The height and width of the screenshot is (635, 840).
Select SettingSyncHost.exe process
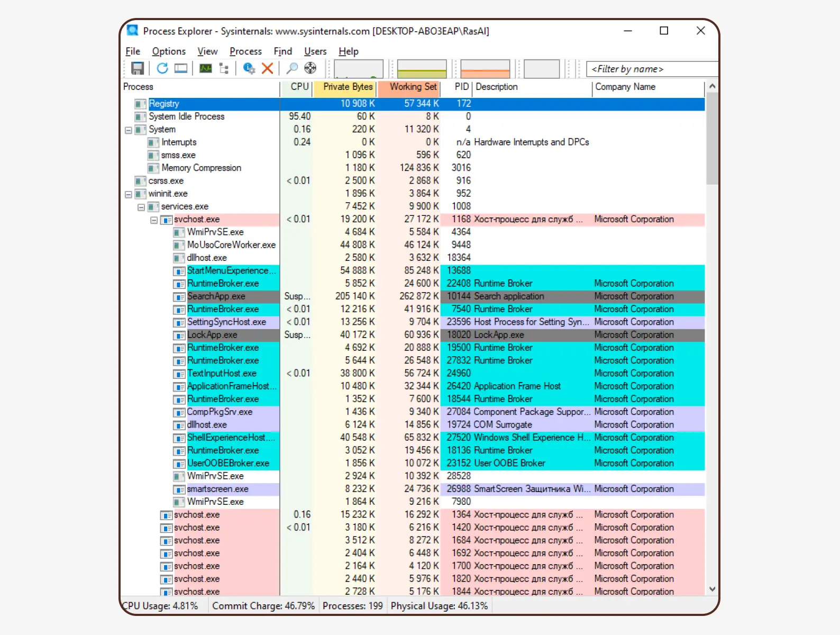point(413,322)
